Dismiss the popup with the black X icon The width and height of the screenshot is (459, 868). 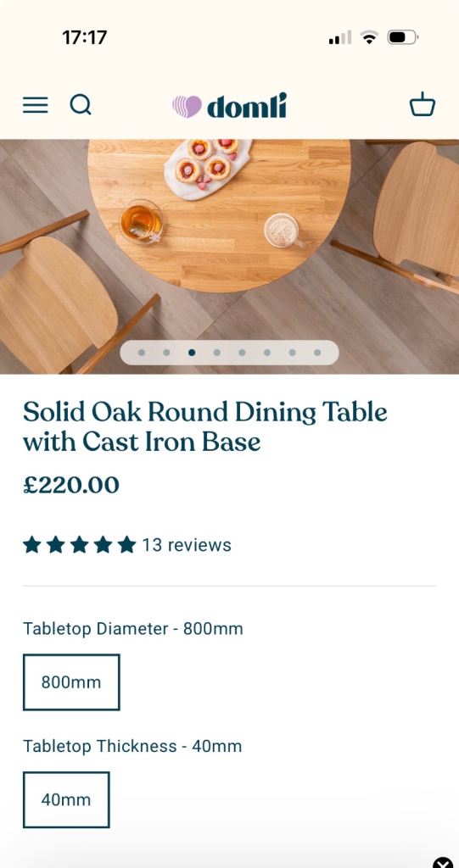pyautogui.click(x=442, y=862)
